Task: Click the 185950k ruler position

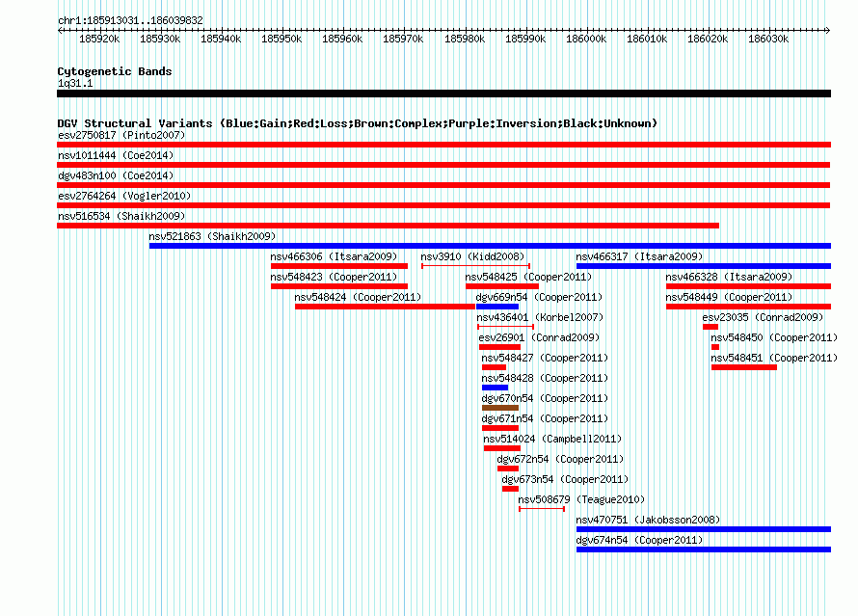Action: click(282, 39)
